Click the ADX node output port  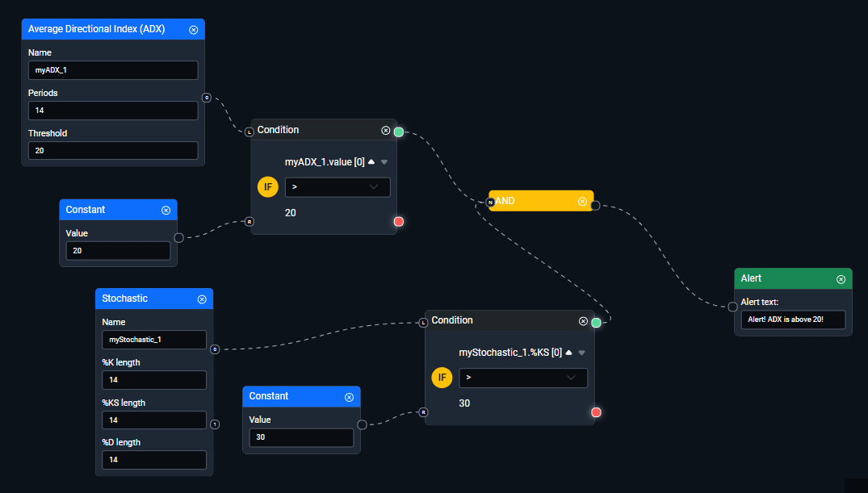(207, 98)
